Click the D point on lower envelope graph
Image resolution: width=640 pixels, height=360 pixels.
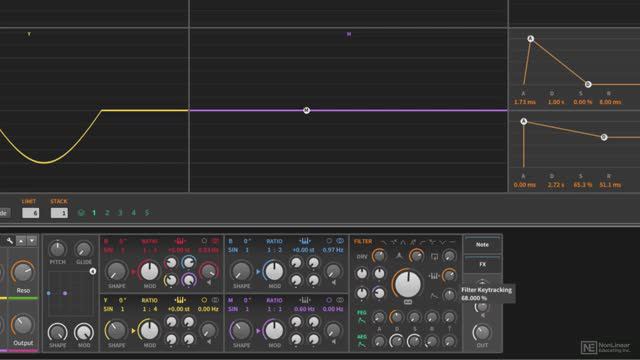(x=604, y=137)
